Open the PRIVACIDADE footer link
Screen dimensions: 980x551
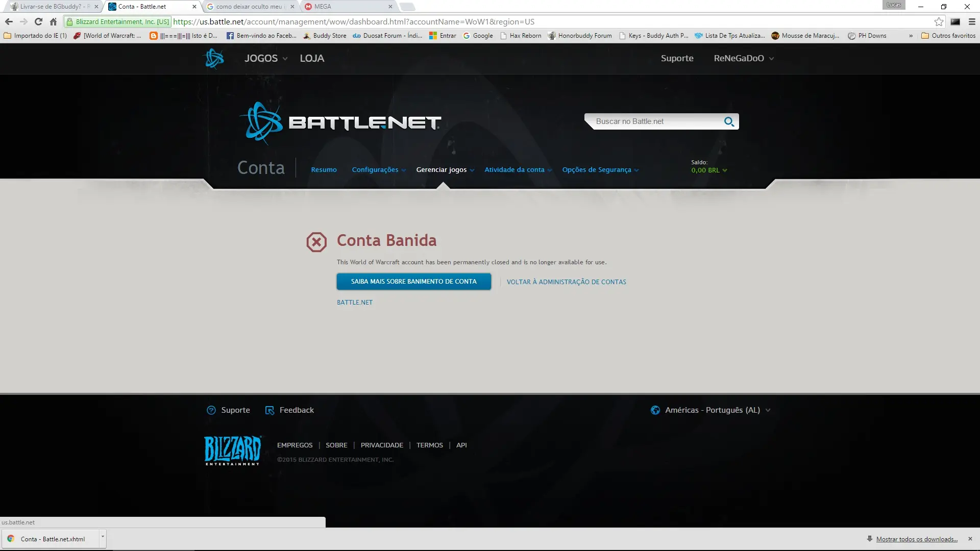(x=382, y=445)
